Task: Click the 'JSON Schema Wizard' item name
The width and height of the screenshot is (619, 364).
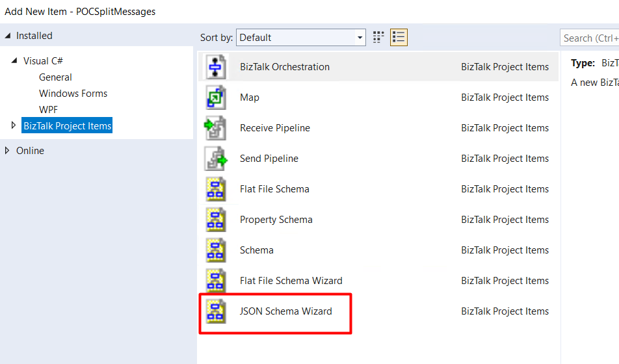Action: click(x=285, y=311)
